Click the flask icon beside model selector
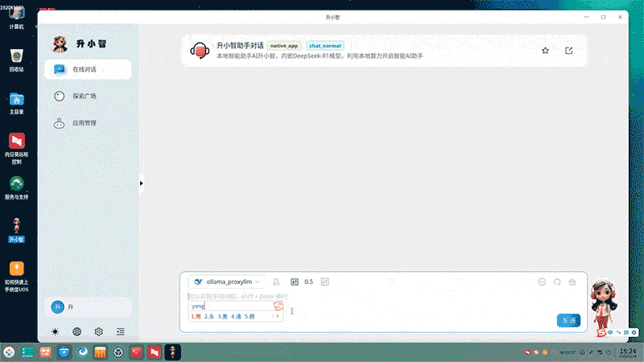This screenshot has width=644, height=362. point(275,282)
